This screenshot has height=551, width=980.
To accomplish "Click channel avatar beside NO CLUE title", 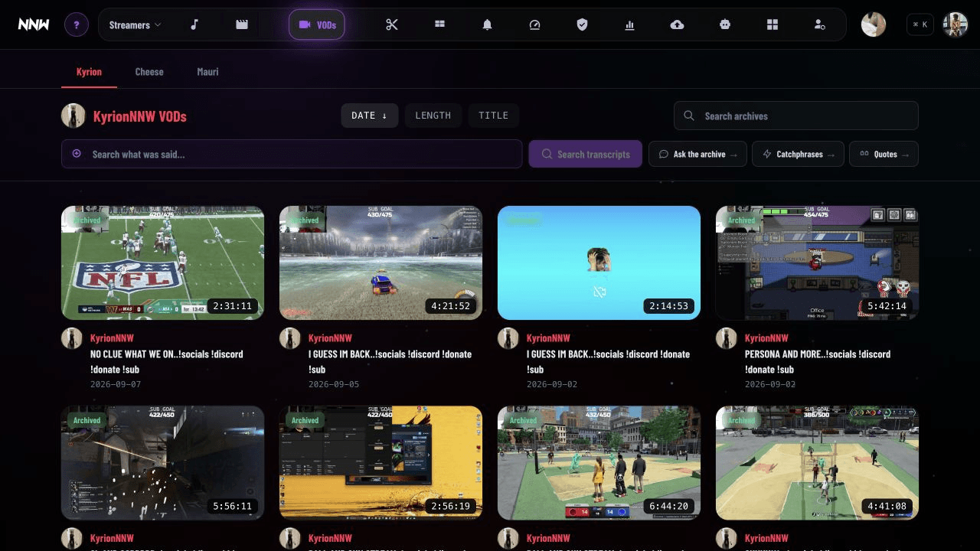I will 72,339.
